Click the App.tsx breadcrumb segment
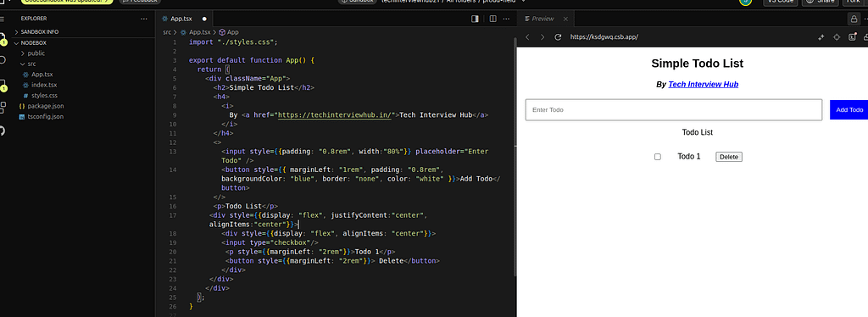Image resolution: width=868 pixels, height=317 pixels. 196,32
